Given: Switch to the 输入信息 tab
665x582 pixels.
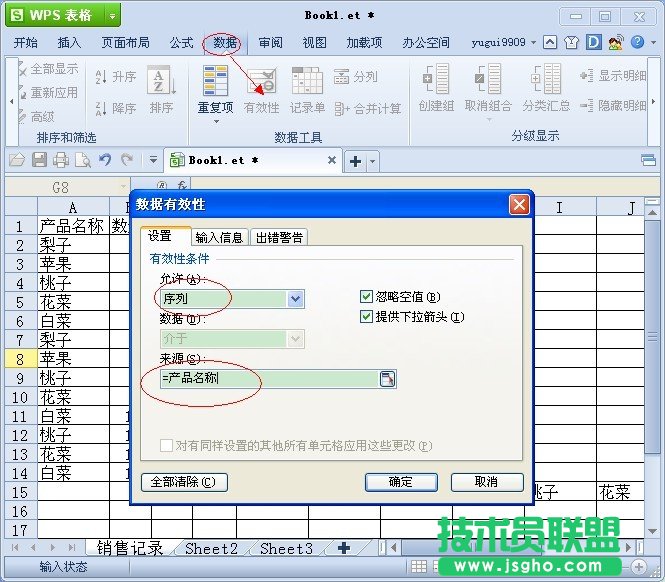Looking at the screenshot, I should pos(219,238).
